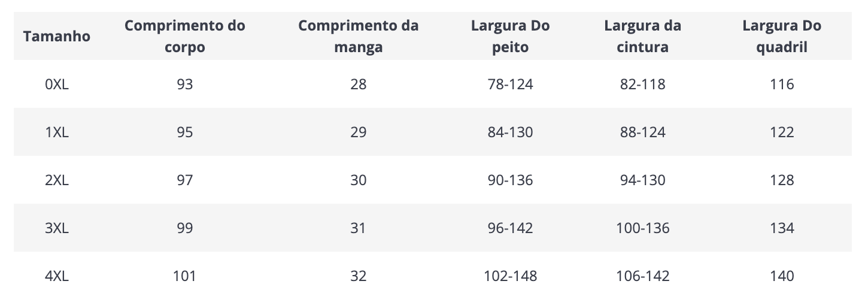Click the chest width value 102-148

(511, 276)
